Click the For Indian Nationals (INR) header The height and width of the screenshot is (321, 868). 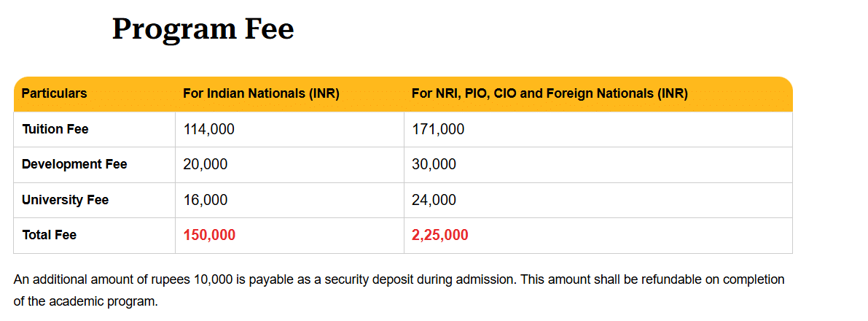click(261, 93)
